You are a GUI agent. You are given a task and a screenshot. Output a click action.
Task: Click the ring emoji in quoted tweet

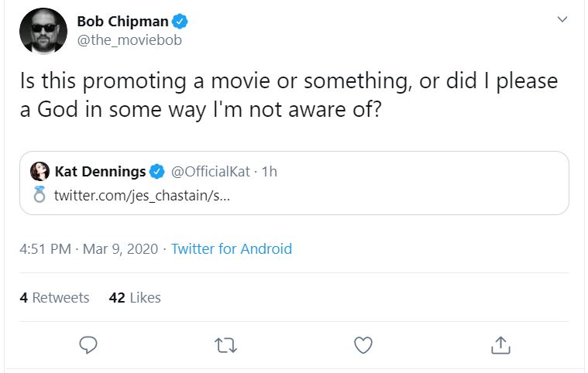40,193
